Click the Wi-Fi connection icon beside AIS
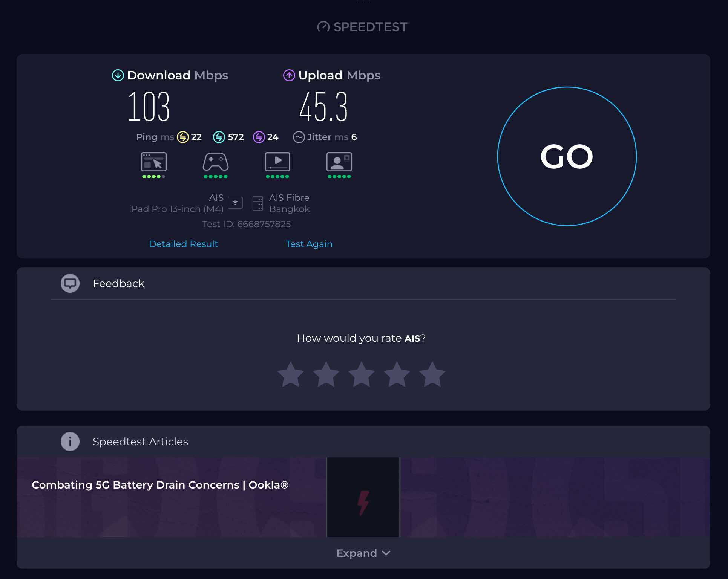Image resolution: width=728 pixels, height=579 pixels. click(235, 203)
